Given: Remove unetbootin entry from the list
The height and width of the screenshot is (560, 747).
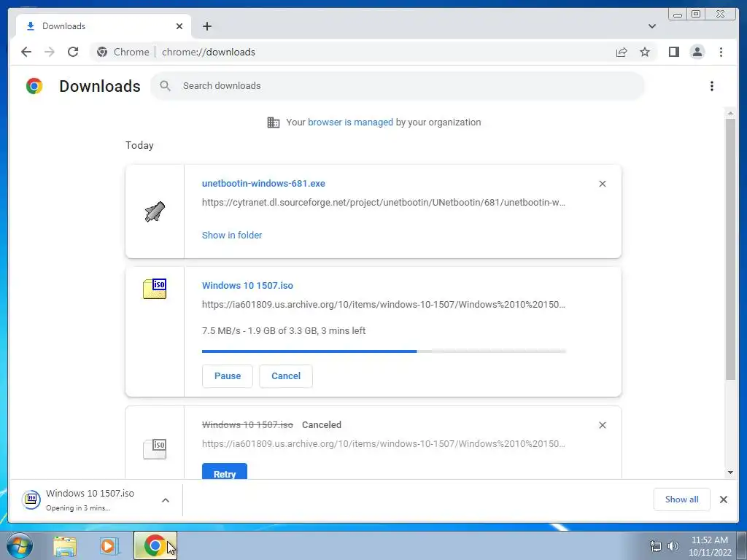Looking at the screenshot, I should click(602, 184).
